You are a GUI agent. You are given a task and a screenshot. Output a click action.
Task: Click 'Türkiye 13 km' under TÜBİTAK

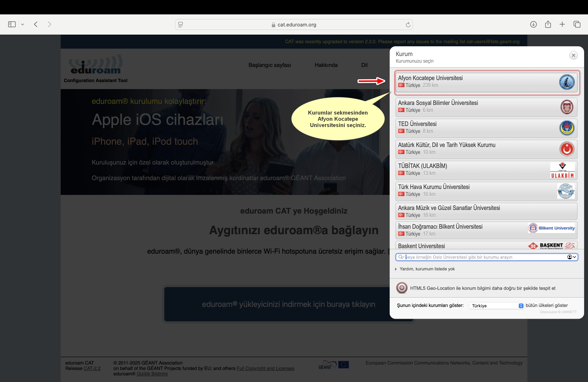tap(417, 173)
